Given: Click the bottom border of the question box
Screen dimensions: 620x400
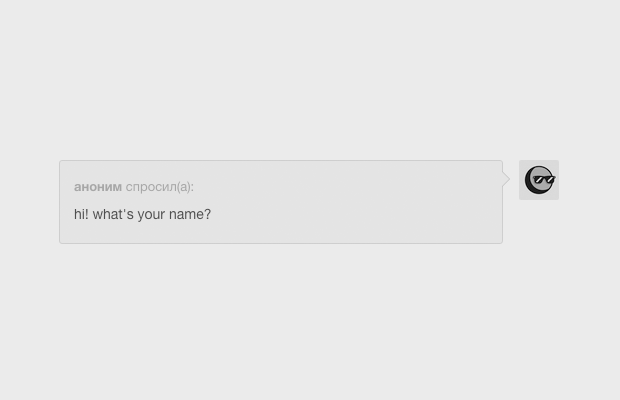Looking at the screenshot, I should coord(281,243).
